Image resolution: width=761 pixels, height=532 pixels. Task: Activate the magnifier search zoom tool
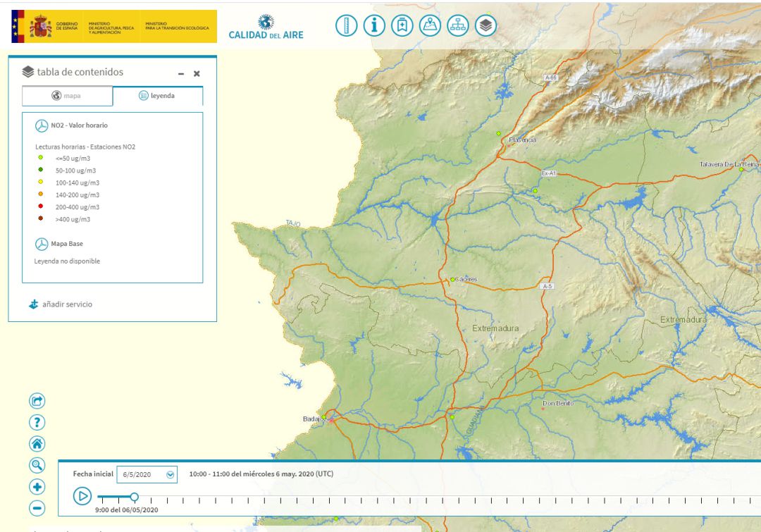pos(37,465)
